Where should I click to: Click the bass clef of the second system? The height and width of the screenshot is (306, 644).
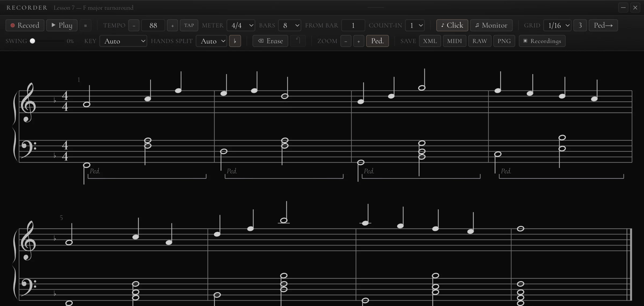28,287
